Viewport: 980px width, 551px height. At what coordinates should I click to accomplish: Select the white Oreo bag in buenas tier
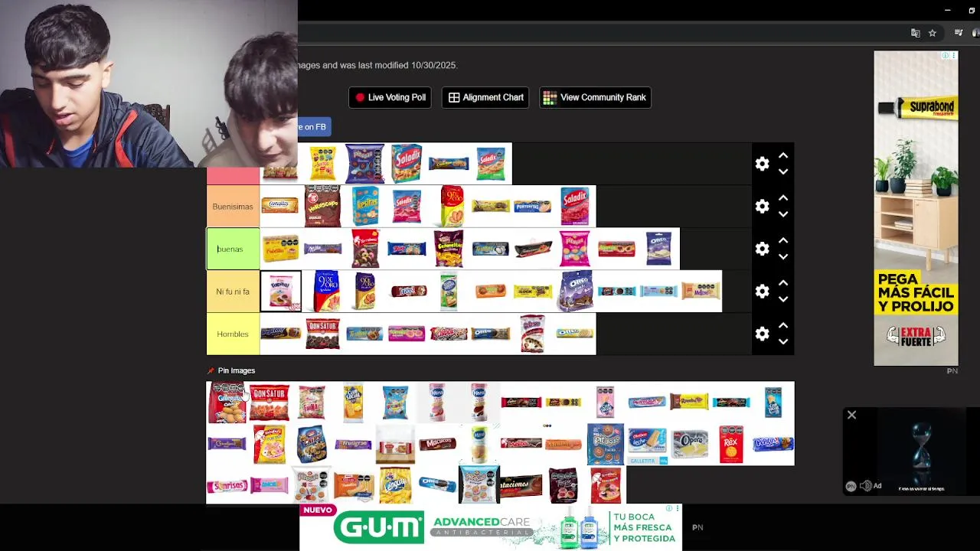pos(658,249)
